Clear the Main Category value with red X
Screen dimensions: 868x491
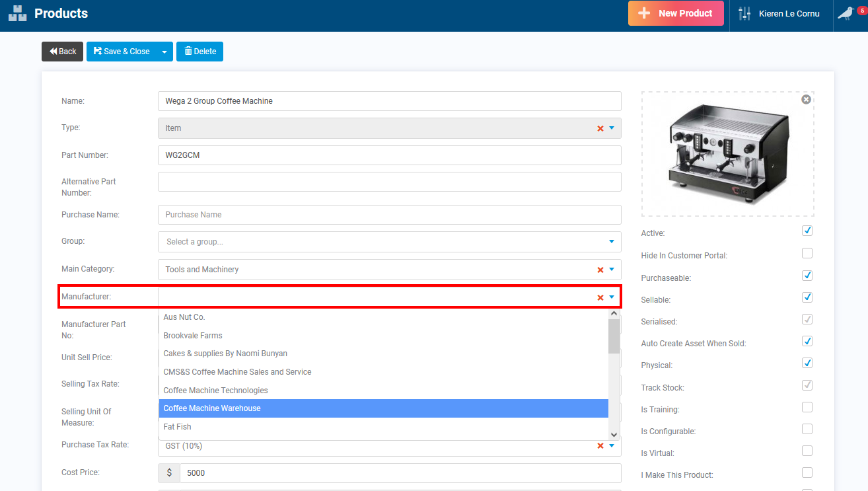[x=600, y=270]
